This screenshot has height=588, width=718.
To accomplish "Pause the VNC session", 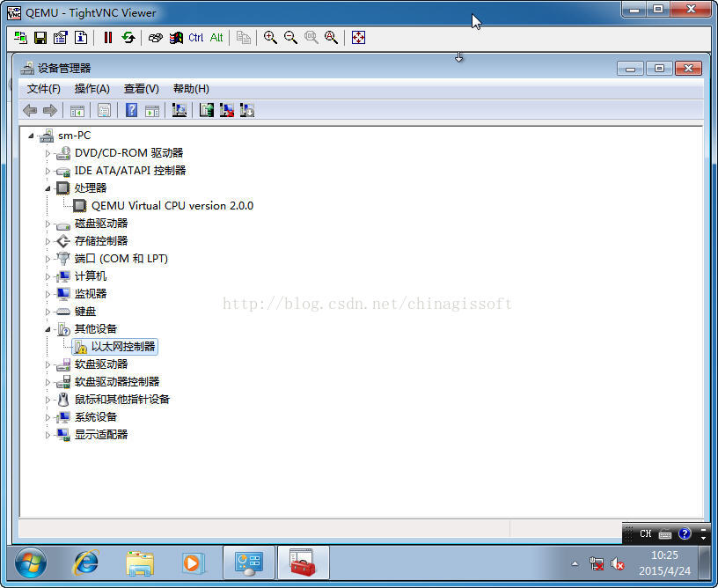I will pos(108,38).
